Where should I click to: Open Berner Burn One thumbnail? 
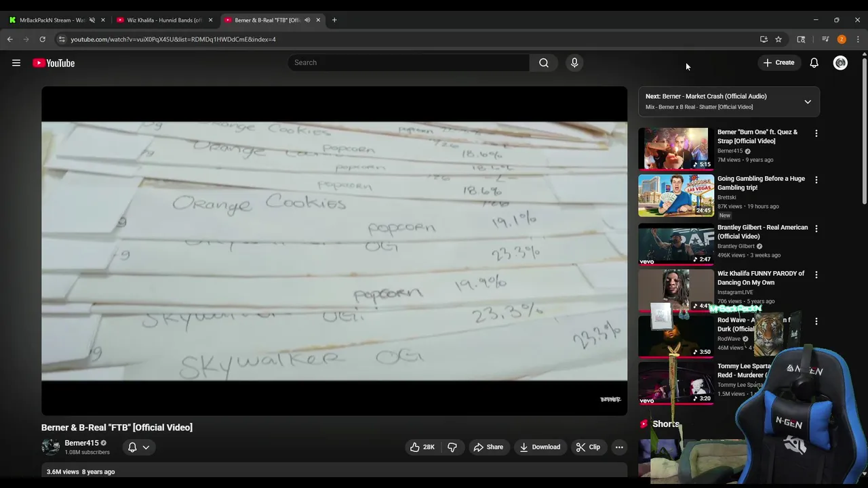[x=676, y=148]
